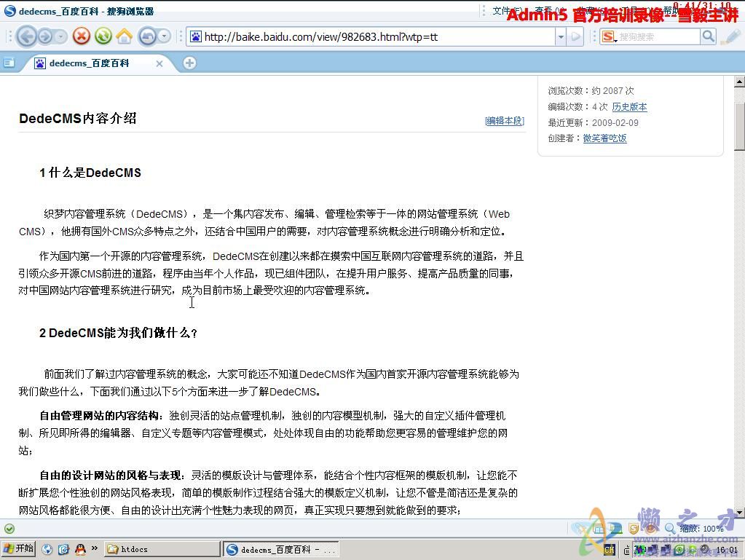Click the magnifier search button
The image size is (745, 560).
pos(709,36)
